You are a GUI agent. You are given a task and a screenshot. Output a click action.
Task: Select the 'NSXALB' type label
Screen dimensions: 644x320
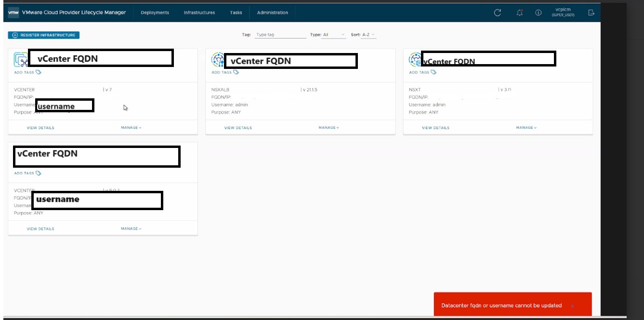click(221, 90)
